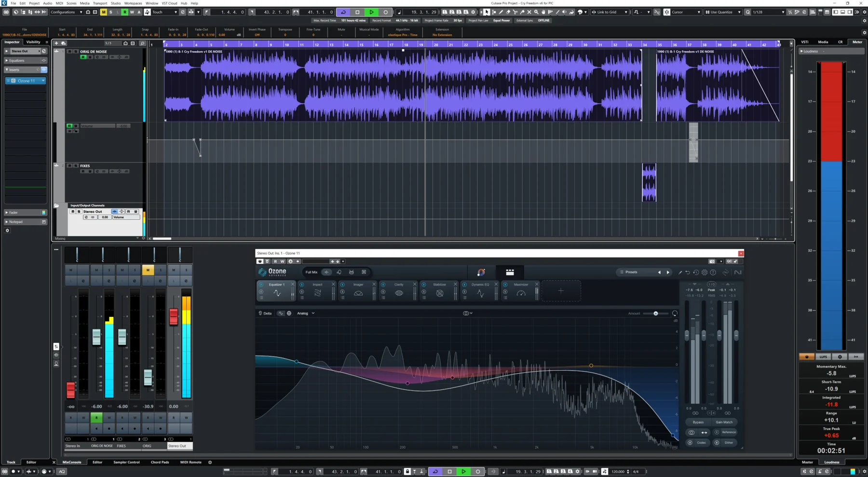
Task: Click the ORIG DE NOISE channel fader
Action: click(96, 337)
